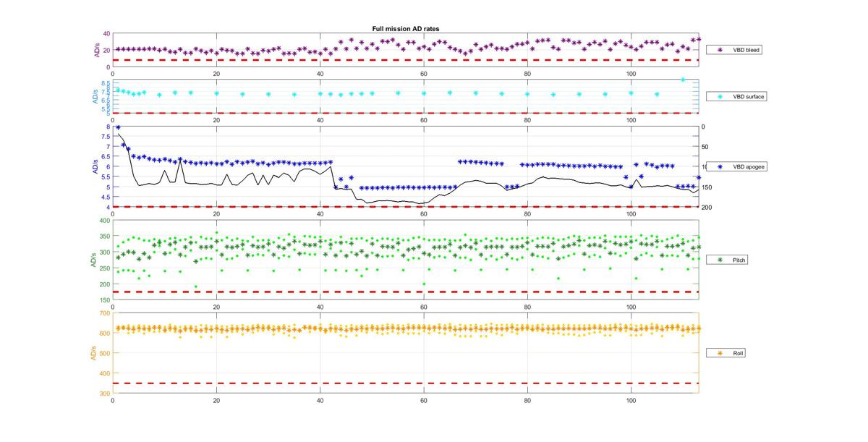Select the VBD surface legend entry
Screen dimensions: 868x442
coord(736,96)
